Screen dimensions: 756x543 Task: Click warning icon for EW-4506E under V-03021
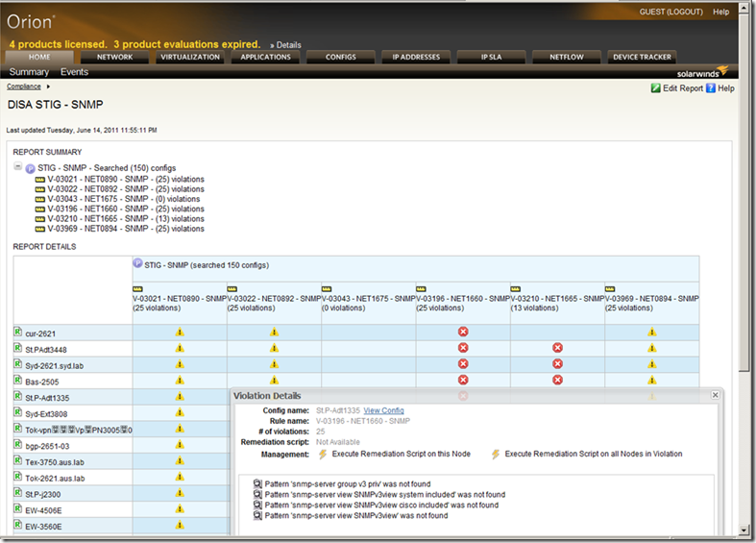(x=180, y=508)
